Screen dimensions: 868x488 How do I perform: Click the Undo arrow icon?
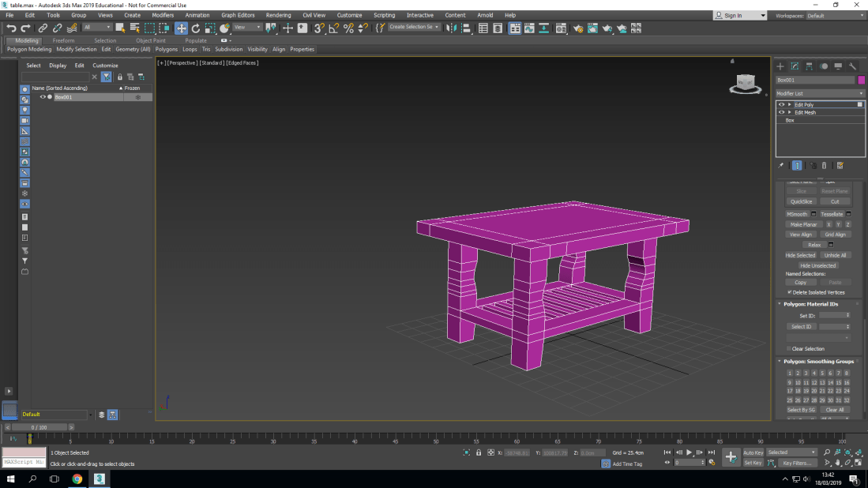click(11, 28)
